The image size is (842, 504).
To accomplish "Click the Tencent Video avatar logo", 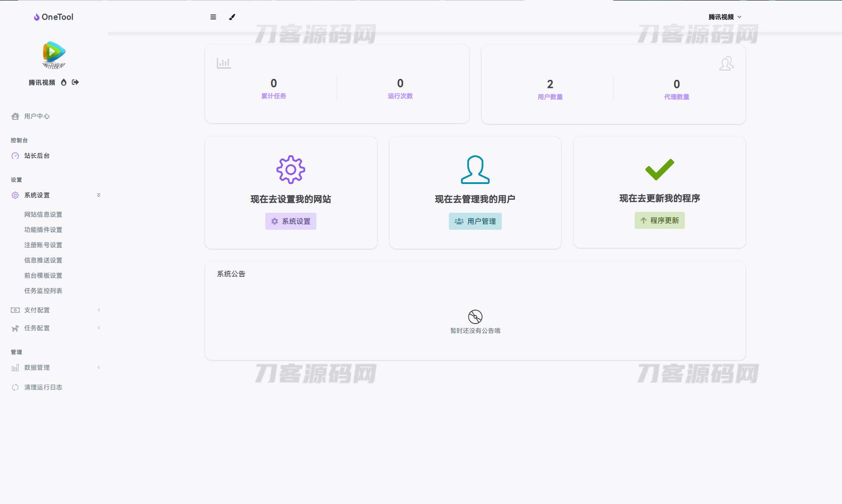I will pos(54,55).
